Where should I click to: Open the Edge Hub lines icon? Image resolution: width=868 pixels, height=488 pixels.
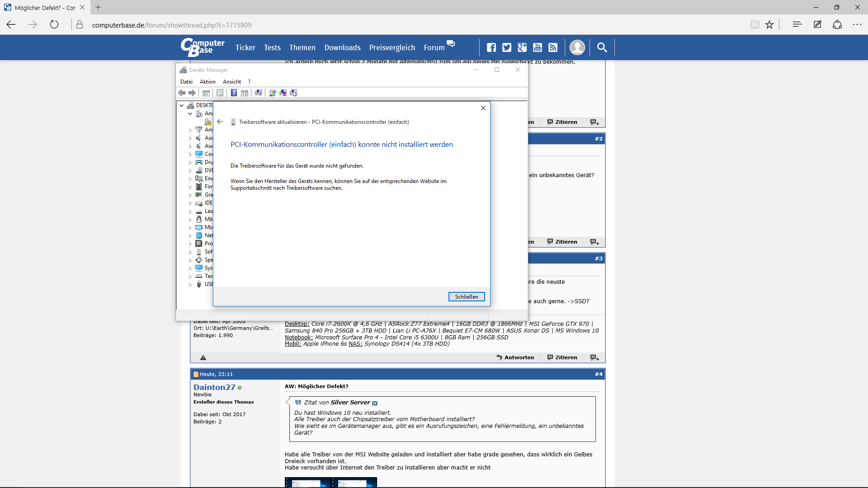[797, 25]
